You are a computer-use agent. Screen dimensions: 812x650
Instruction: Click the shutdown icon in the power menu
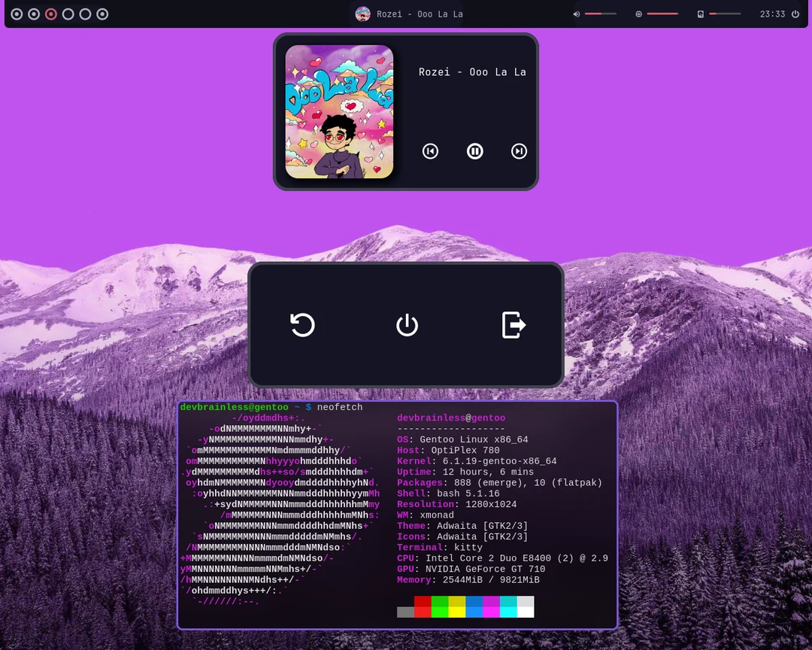(406, 325)
